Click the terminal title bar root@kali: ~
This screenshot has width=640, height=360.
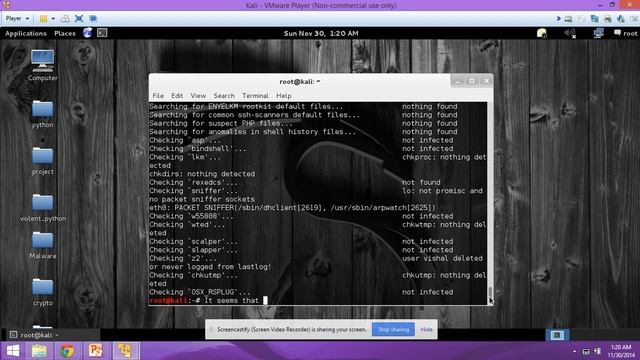(300, 82)
